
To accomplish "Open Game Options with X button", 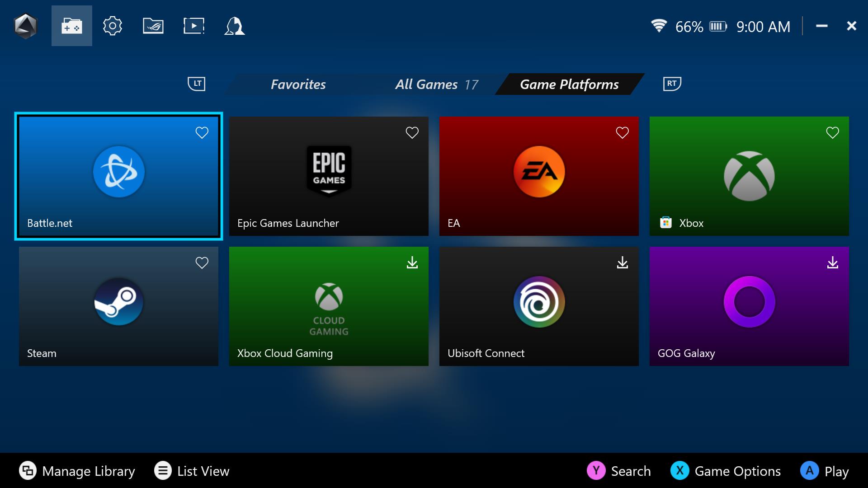I will [726, 471].
